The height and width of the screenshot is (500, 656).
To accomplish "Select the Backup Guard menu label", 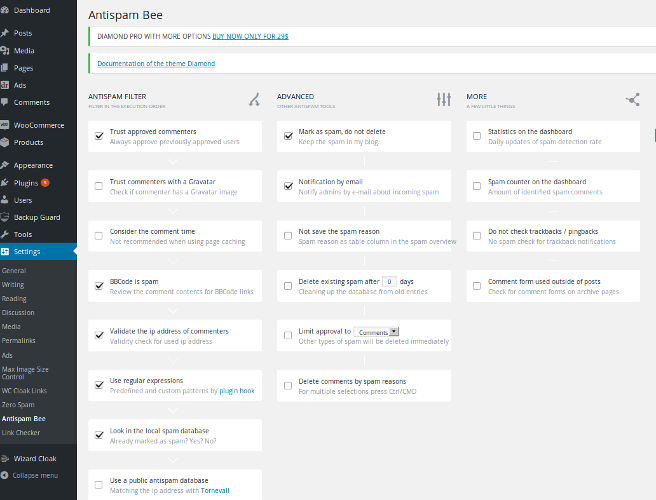I will [37, 217].
